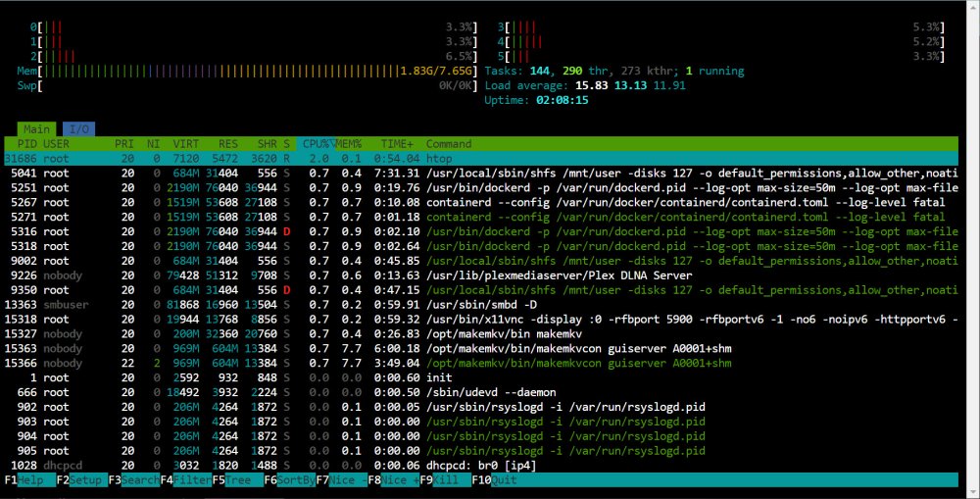Click the CPU 1 usage meter
The width and height of the screenshot is (980, 499).
click(x=254, y=42)
